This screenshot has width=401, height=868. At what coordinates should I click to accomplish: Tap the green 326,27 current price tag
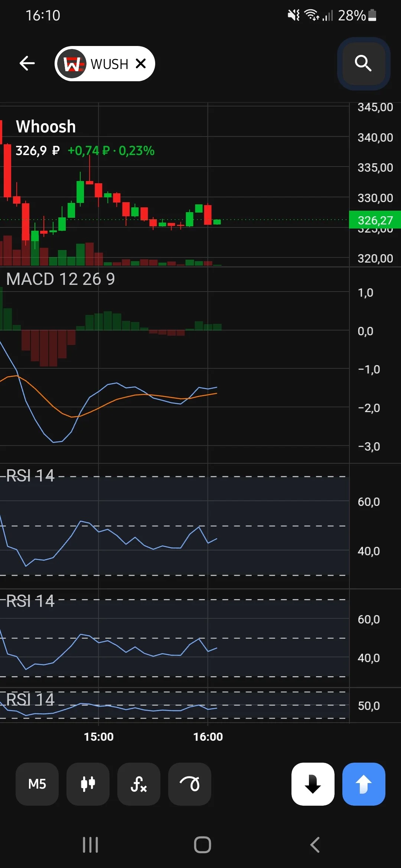click(375, 220)
